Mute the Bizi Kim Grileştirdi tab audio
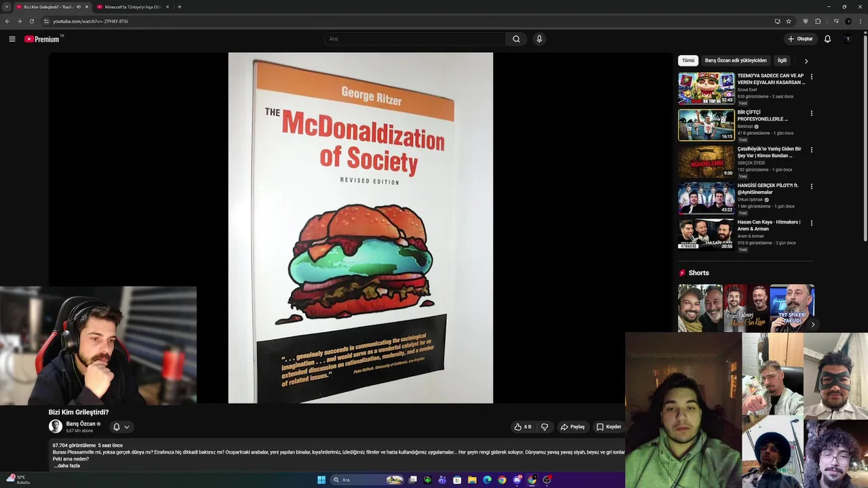This screenshot has height=488, width=868. click(79, 7)
